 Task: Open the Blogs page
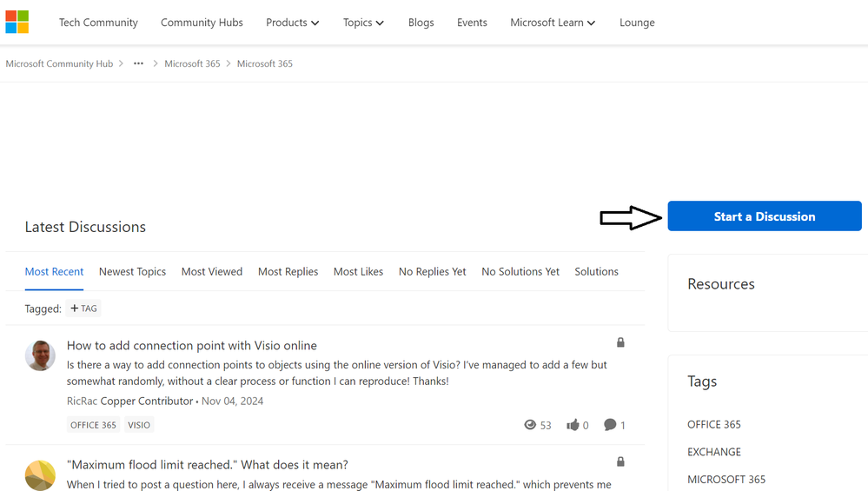click(x=421, y=23)
